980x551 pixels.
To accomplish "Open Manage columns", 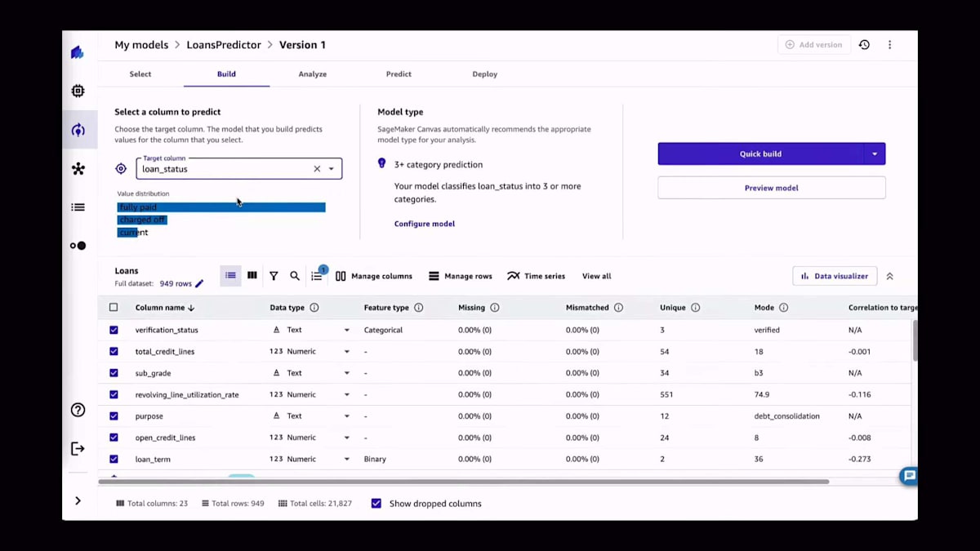I will pyautogui.click(x=373, y=276).
